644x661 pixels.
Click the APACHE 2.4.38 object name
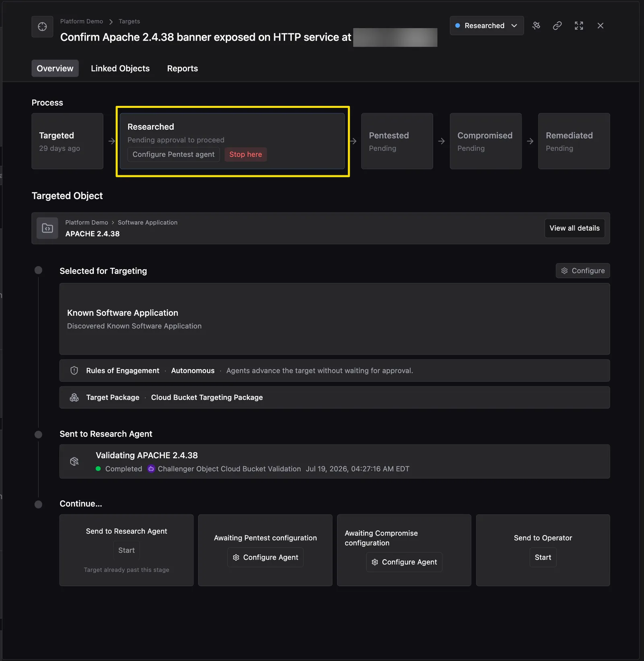[93, 234]
